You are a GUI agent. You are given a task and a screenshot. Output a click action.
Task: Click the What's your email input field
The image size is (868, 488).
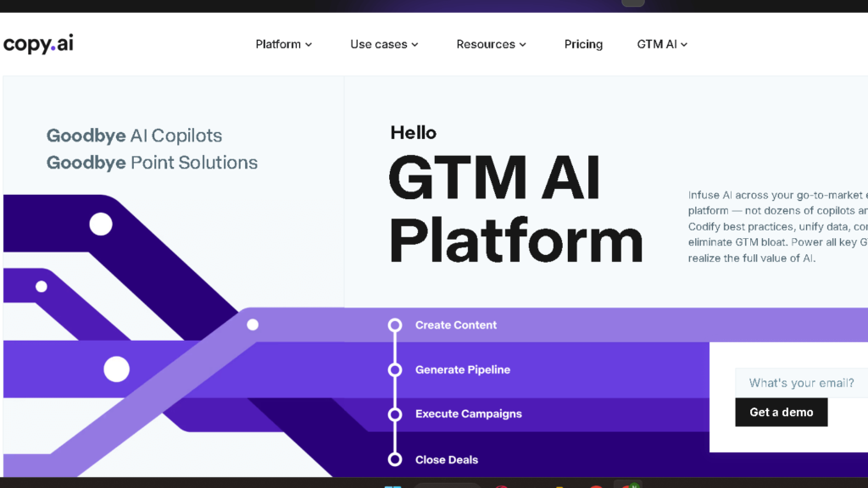click(800, 382)
